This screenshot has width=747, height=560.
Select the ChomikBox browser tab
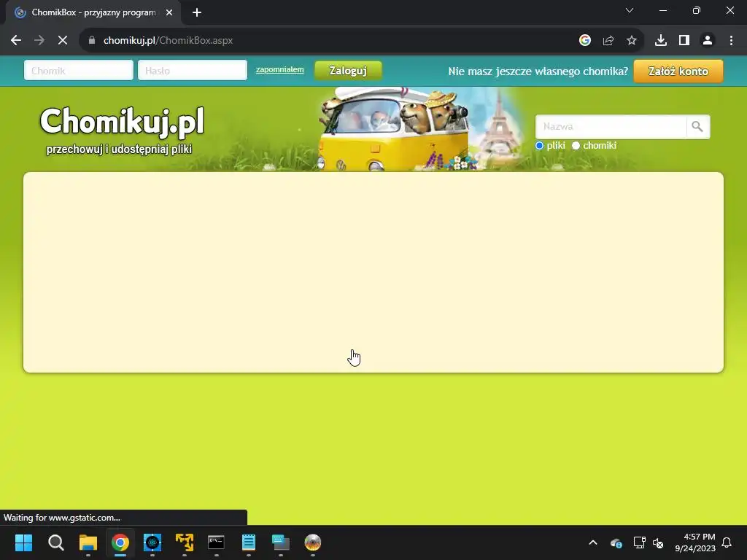click(x=93, y=13)
